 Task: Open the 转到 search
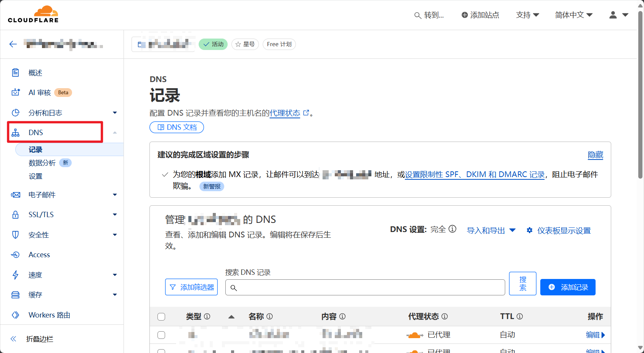[429, 15]
